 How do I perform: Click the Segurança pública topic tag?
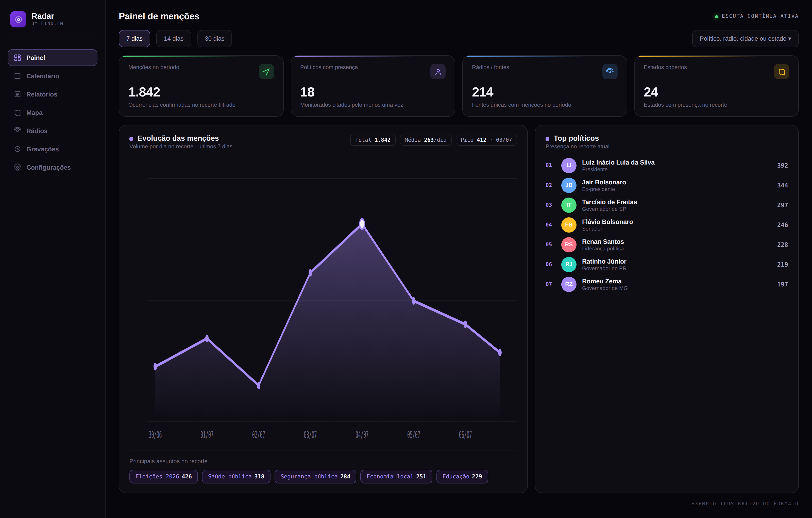[315, 477]
